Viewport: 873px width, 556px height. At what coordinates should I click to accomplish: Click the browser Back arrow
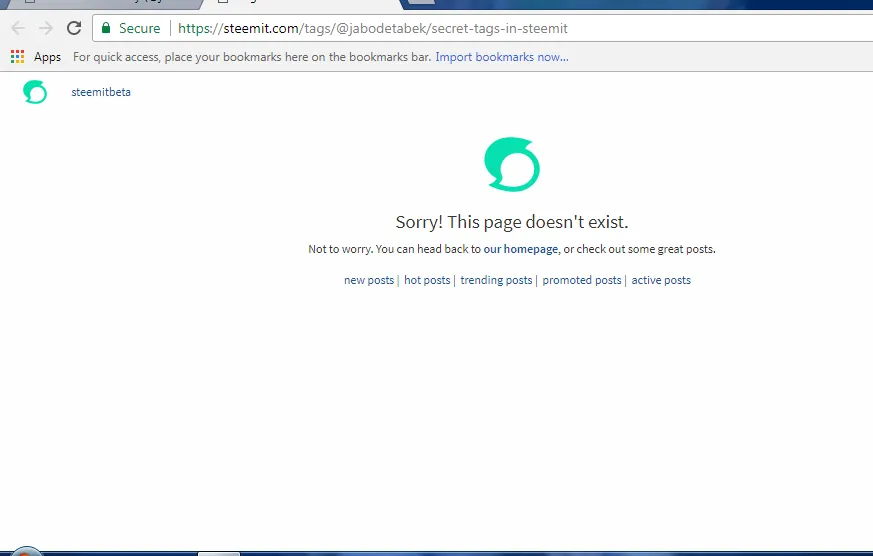click(x=18, y=28)
